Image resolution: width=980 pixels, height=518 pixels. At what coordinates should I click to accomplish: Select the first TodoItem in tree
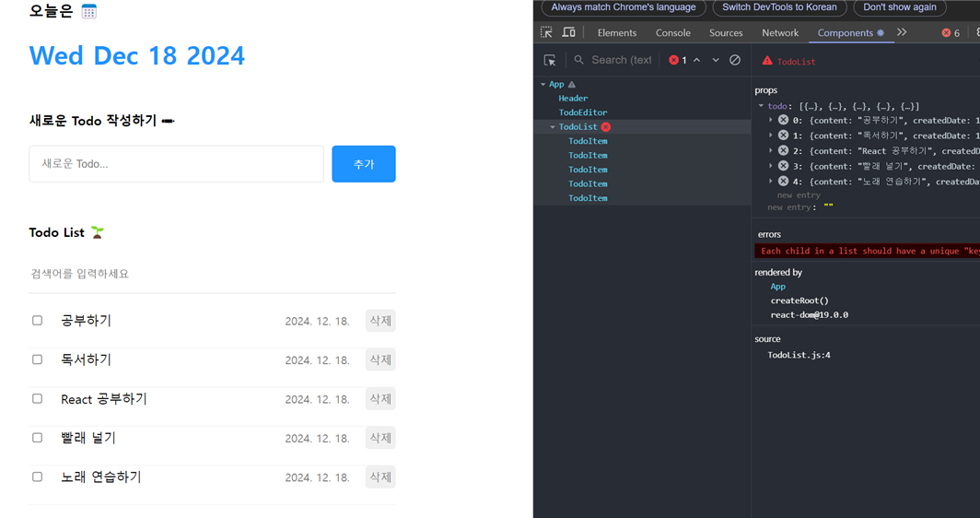(x=589, y=141)
